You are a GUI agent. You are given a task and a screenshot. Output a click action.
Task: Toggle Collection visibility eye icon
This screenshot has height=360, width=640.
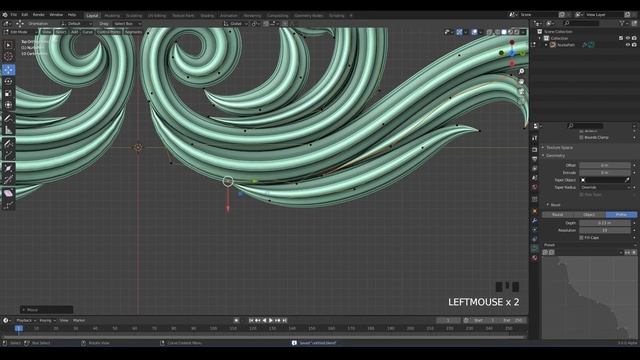(628, 38)
